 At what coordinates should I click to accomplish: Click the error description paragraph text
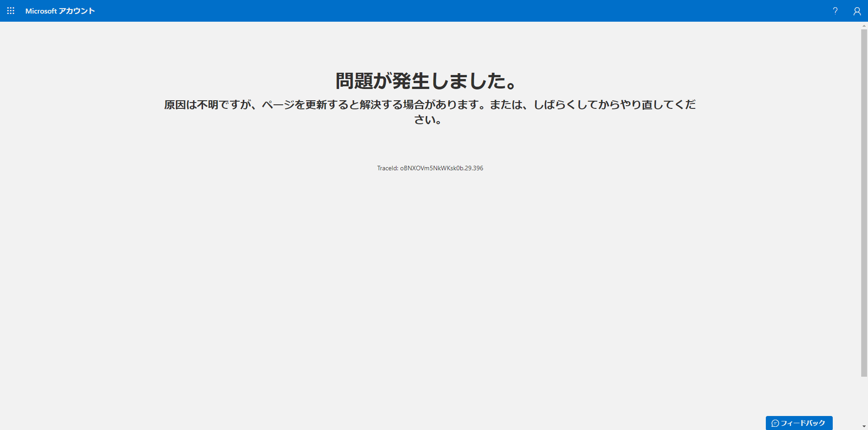[x=429, y=112]
